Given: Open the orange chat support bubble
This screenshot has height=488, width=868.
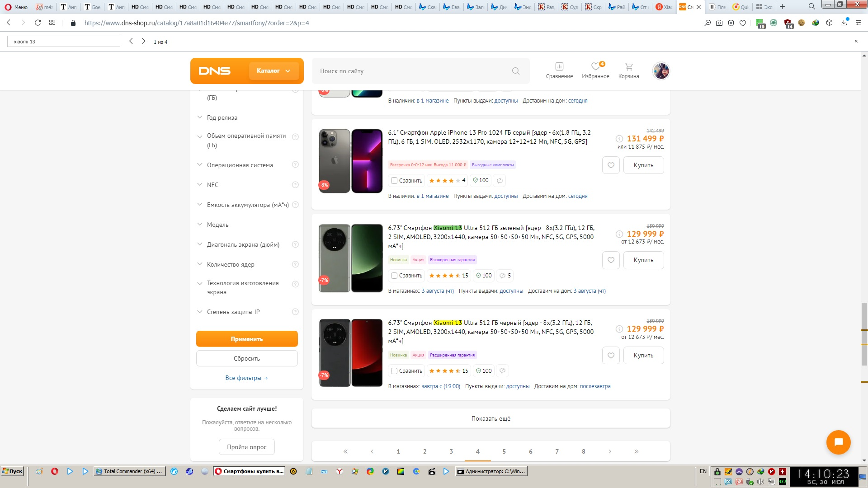Looking at the screenshot, I should (x=838, y=442).
